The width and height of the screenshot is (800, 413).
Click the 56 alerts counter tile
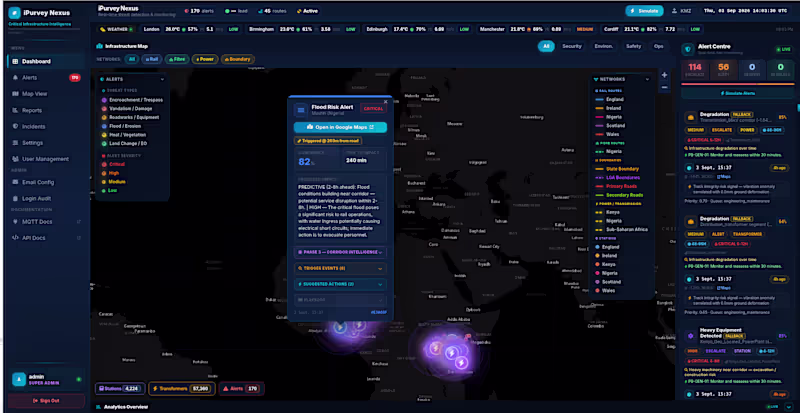[723, 70]
